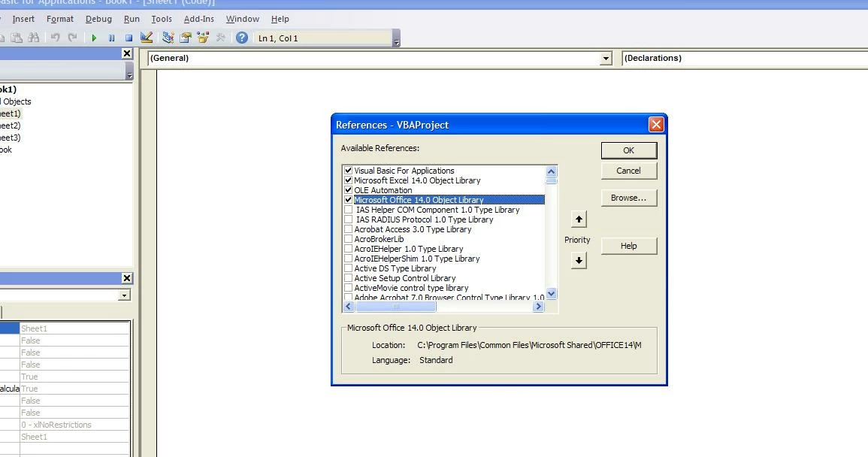Screen dimensions: 868x457
Task: Click the Break pause icon
Action: click(x=111, y=38)
